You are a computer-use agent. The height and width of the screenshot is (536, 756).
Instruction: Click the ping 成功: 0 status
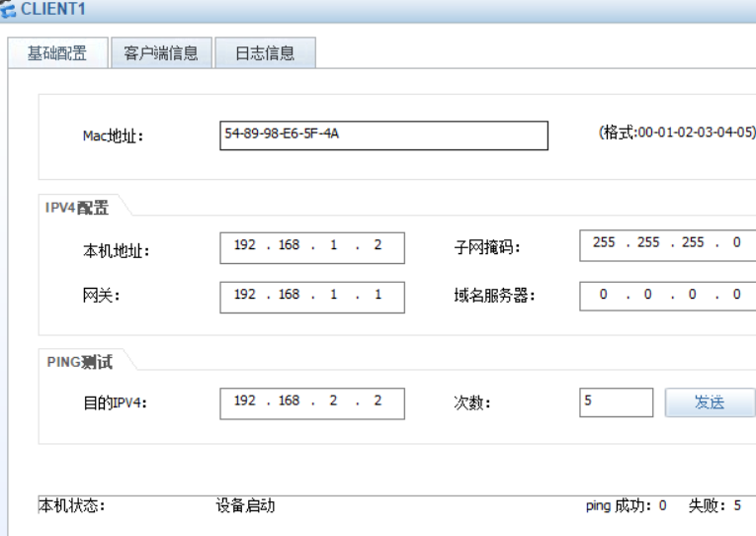(x=627, y=505)
